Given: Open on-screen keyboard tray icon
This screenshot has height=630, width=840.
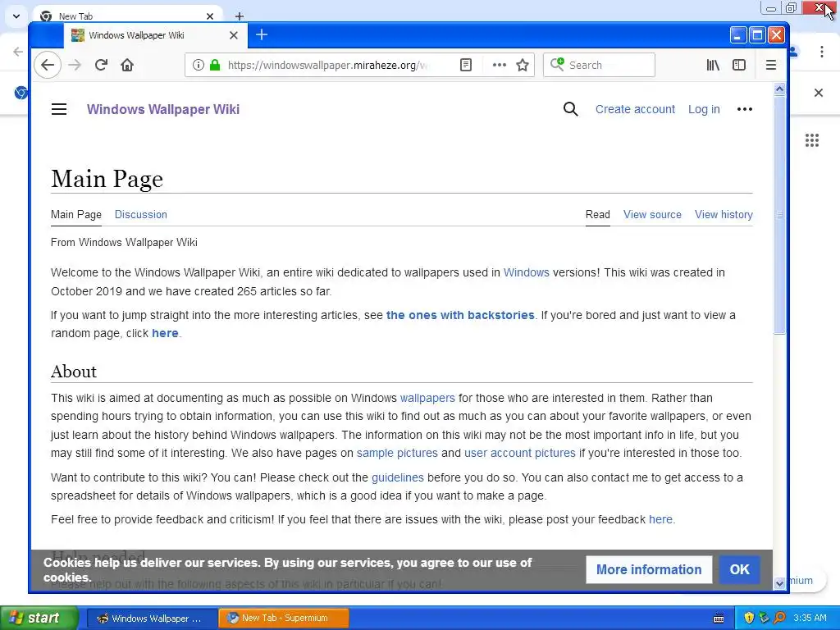Looking at the screenshot, I should click(719, 619).
